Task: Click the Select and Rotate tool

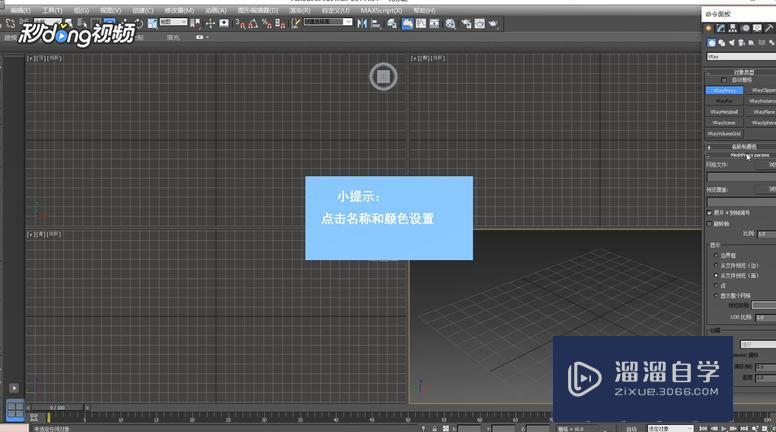Action: (138, 23)
